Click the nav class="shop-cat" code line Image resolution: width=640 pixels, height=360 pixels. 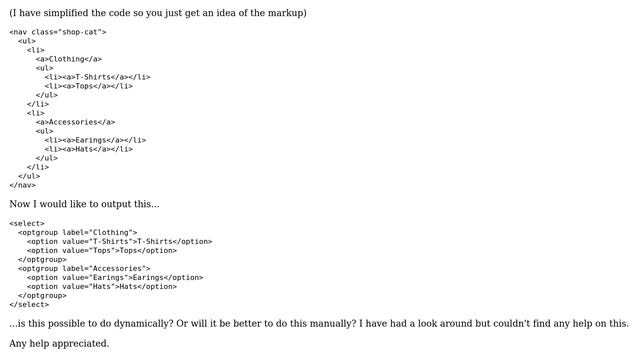[58, 32]
